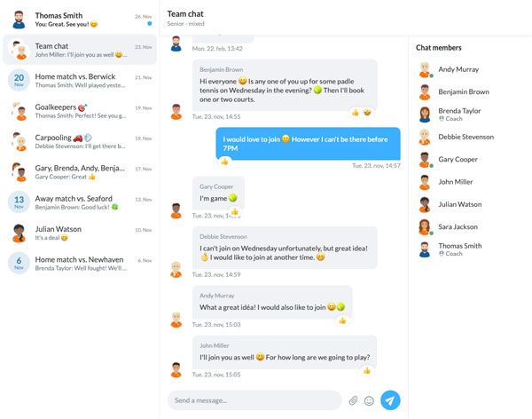Image resolution: width=532 pixels, height=419 pixels.
Task: Open Thomas Smith conversation
Action: click(80, 20)
